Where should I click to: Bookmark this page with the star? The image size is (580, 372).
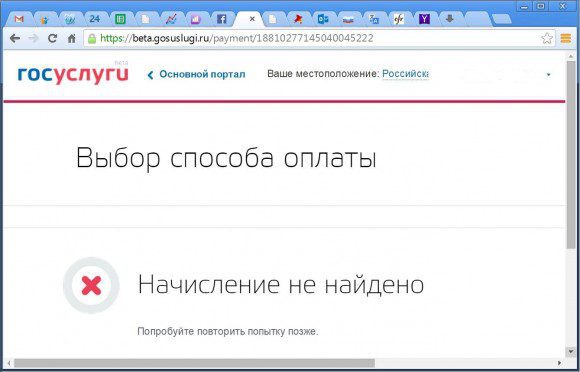pos(547,38)
